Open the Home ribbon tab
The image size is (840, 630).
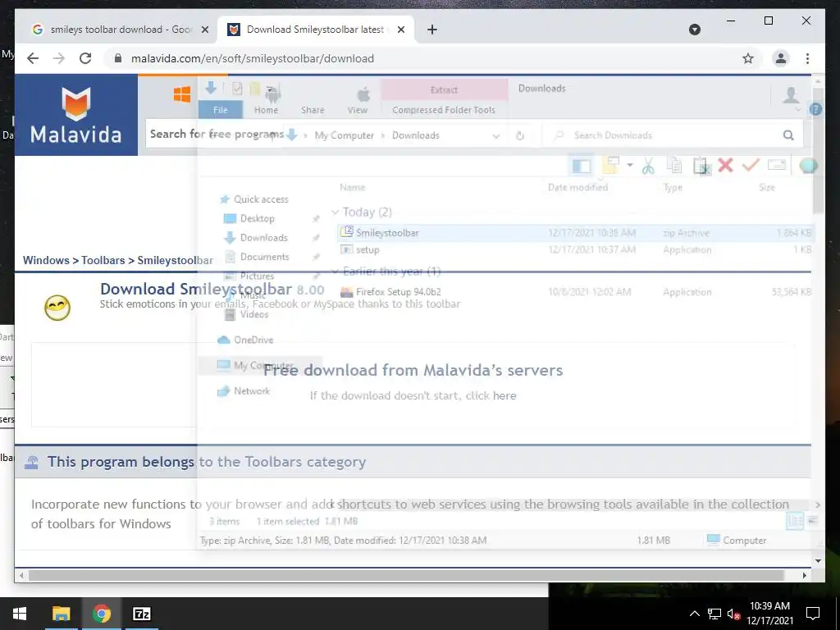click(x=266, y=110)
